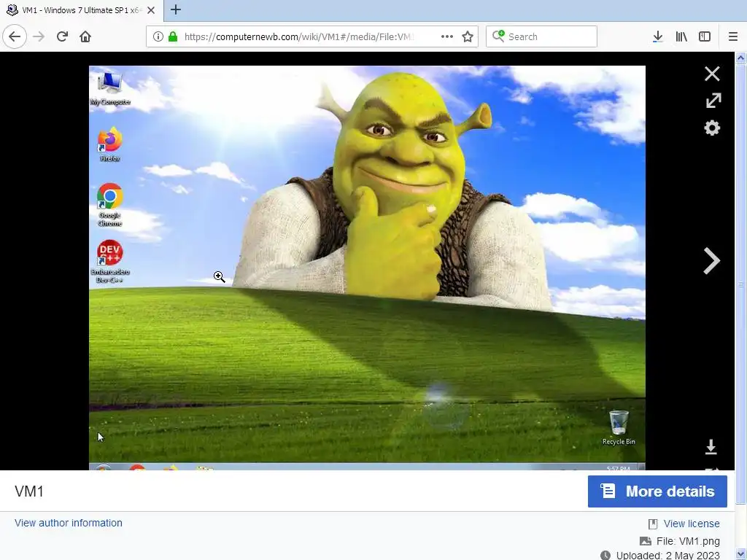Screen dimensions: 747x560
Task: Go to the Firefox home page
Action: click(x=85, y=36)
